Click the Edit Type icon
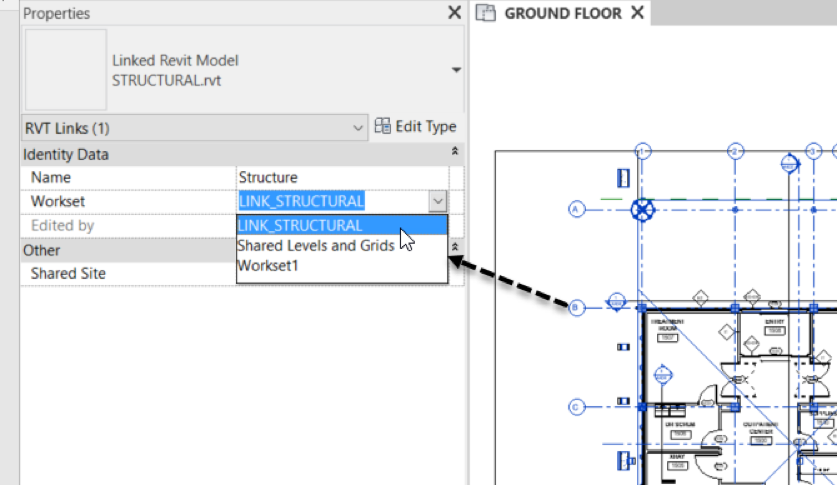The width and height of the screenshot is (837, 485). click(383, 127)
